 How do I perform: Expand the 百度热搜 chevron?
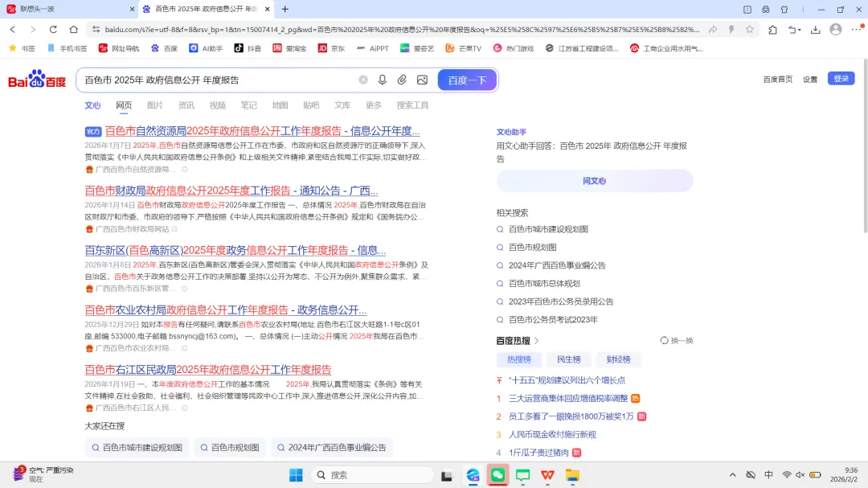[536, 341]
